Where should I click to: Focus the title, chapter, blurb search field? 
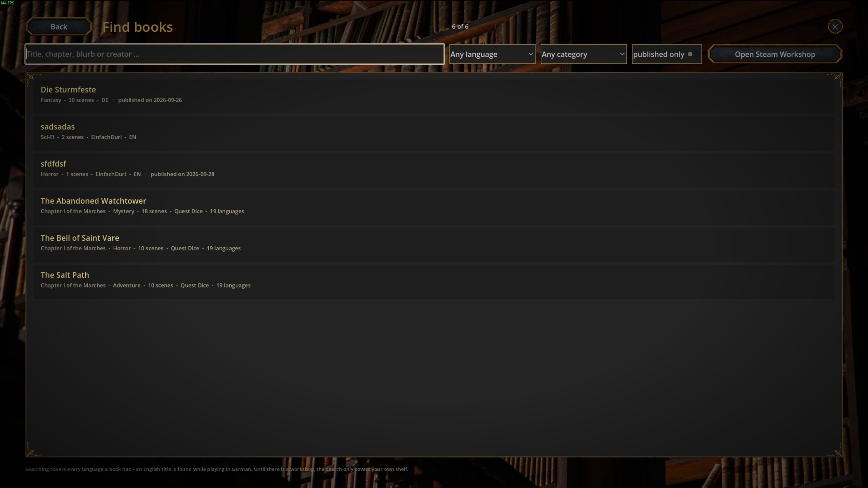(x=235, y=54)
